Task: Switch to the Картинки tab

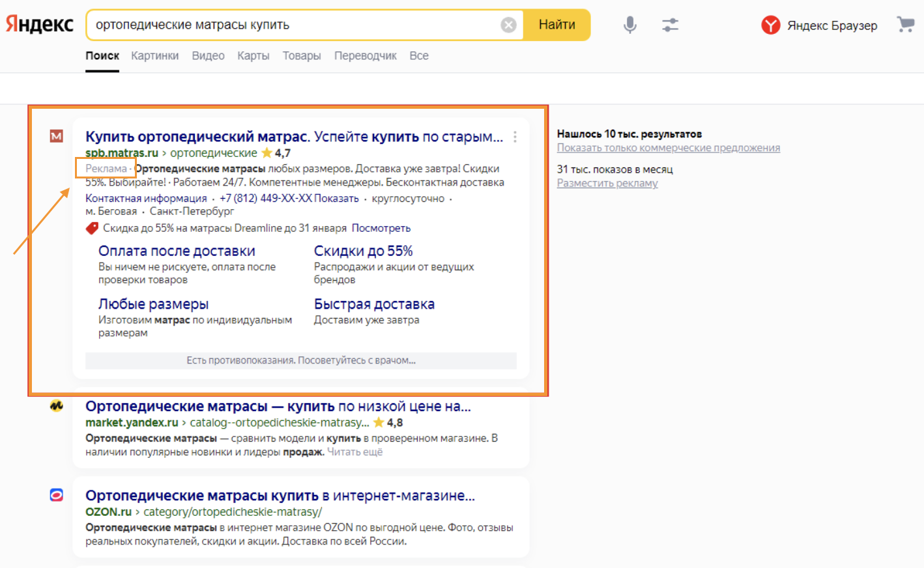Action: click(x=155, y=56)
